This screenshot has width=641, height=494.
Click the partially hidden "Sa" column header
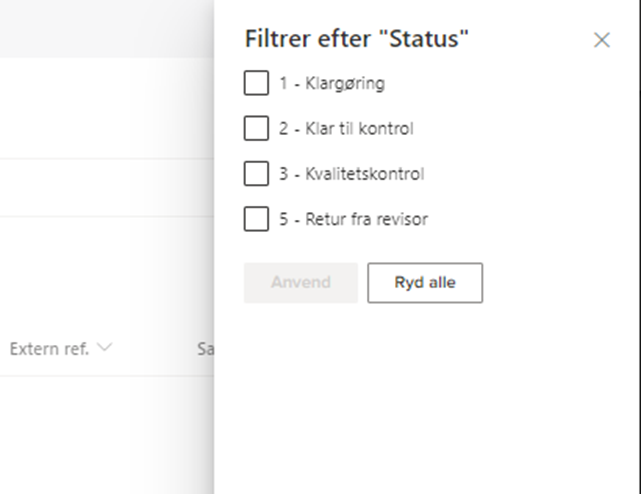205,348
